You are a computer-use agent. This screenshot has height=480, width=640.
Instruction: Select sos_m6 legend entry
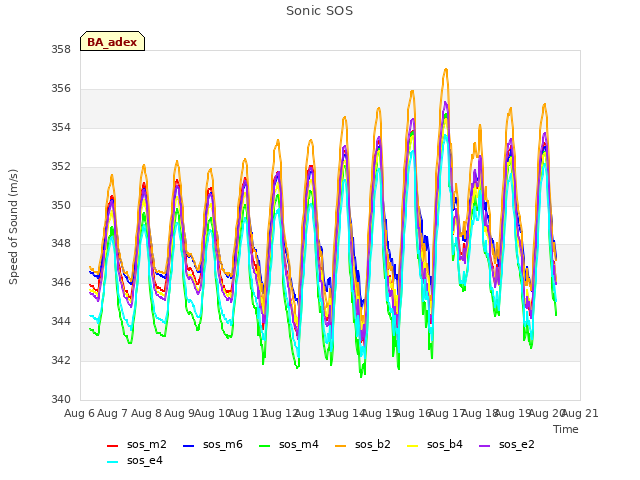coord(213,444)
